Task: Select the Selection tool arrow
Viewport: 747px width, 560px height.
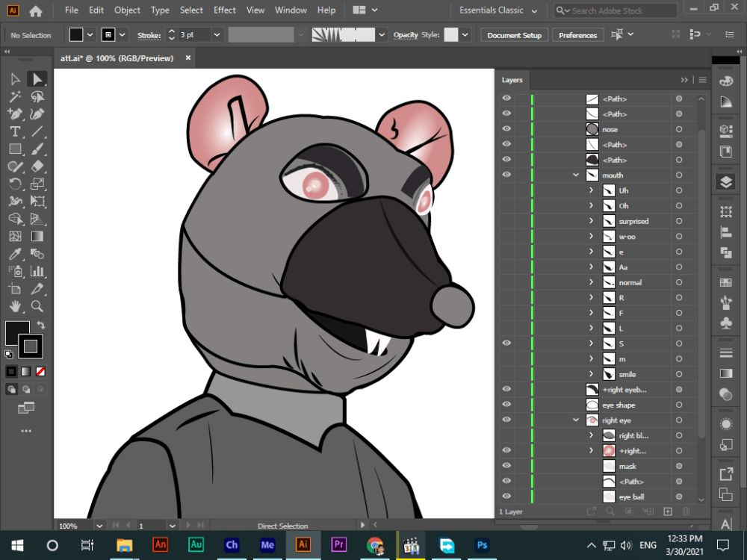Action: (x=15, y=79)
